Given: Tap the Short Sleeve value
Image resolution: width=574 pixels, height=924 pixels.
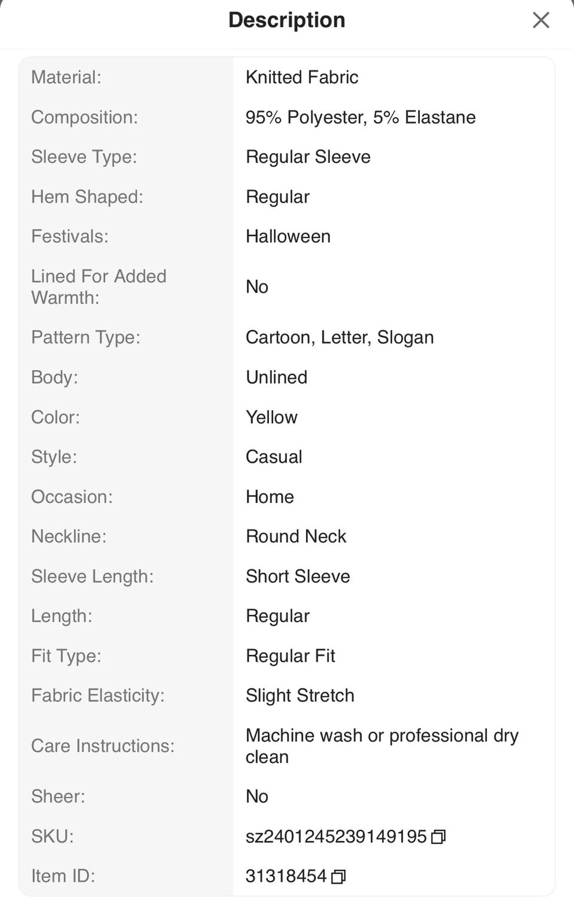Looking at the screenshot, I should point(297,577).
